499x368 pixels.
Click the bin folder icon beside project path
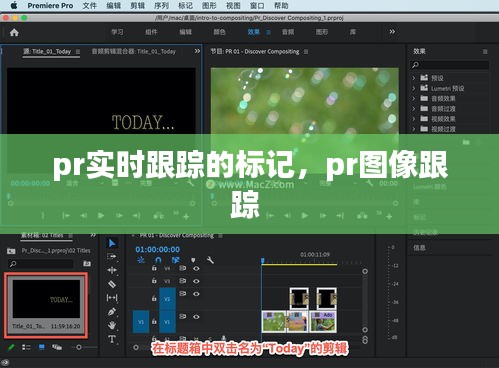click(11, 251)
